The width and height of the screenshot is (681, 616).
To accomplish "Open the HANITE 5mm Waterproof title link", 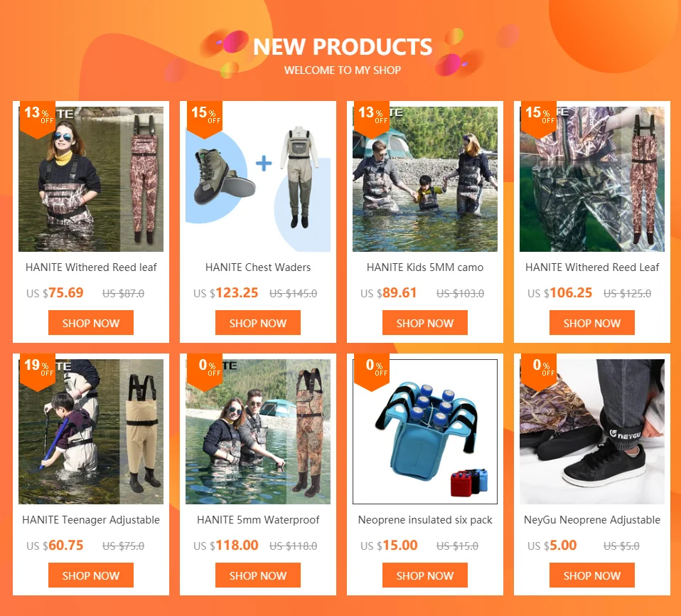I will pos(258,520).
